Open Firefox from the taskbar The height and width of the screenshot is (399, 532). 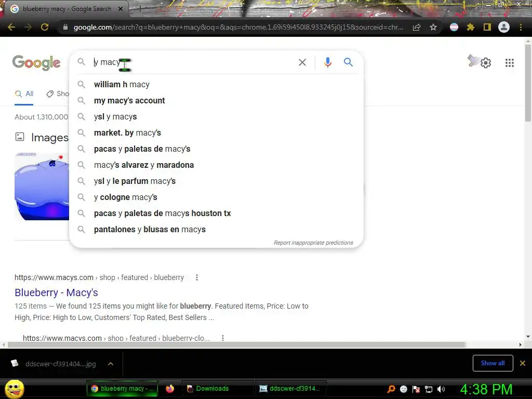tap(170, 389)
